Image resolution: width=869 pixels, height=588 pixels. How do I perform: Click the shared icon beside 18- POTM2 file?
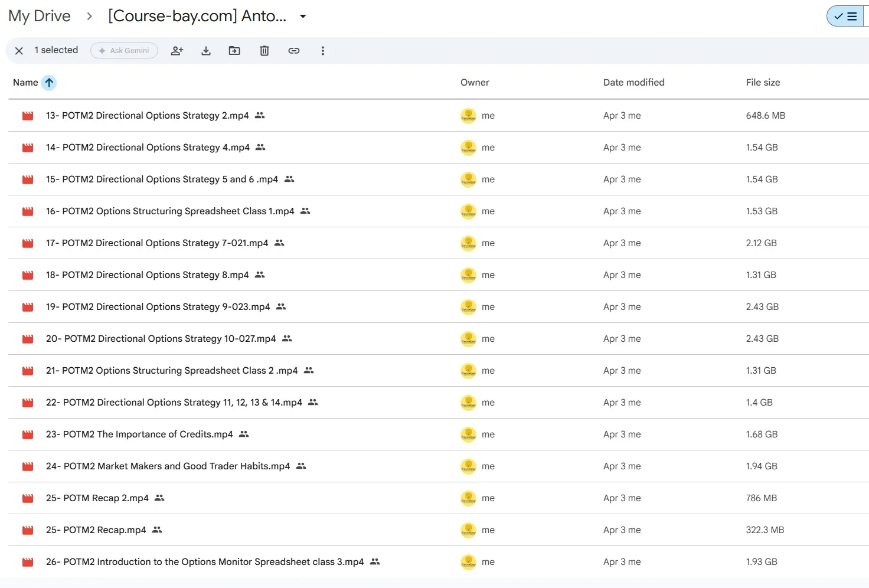point(260,275)
